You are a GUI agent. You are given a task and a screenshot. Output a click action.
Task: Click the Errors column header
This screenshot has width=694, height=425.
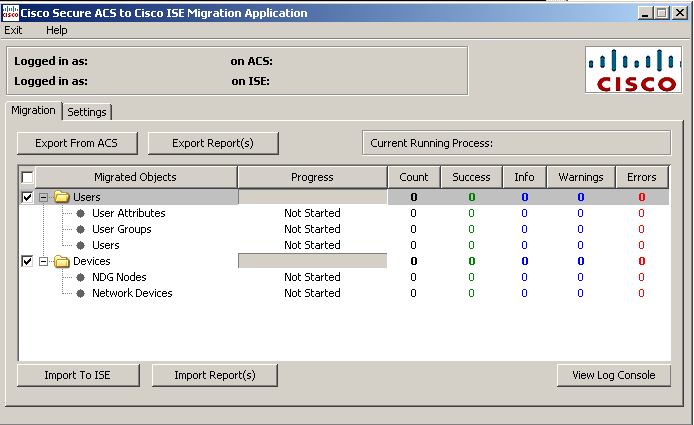642,177
